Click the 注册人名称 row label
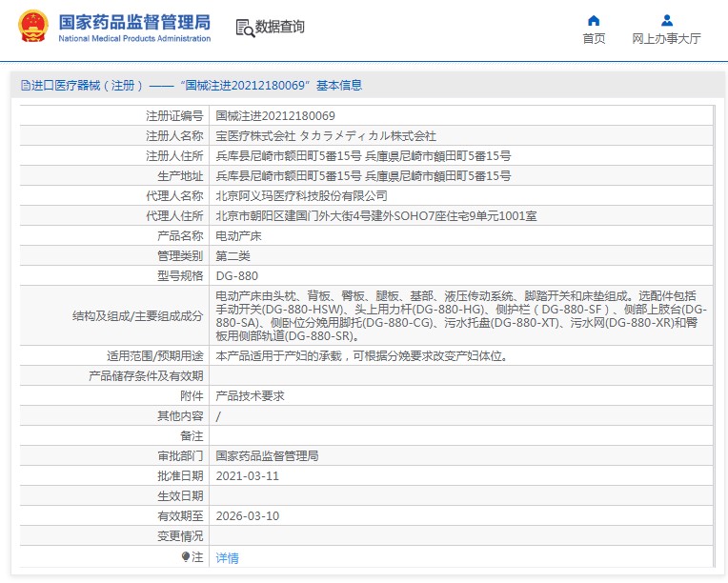 pyautogui.click(x=174, y=136)
